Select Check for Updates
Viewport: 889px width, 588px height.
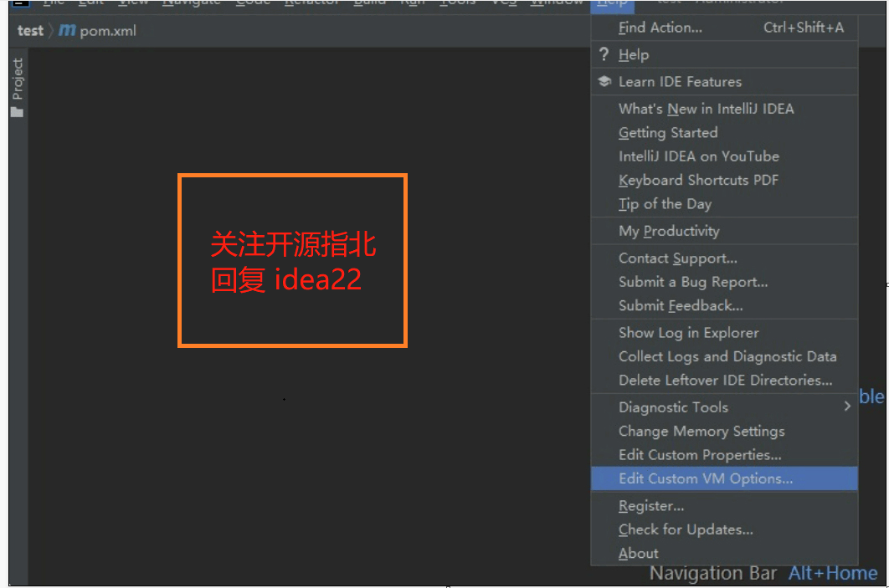click(724, 529)
